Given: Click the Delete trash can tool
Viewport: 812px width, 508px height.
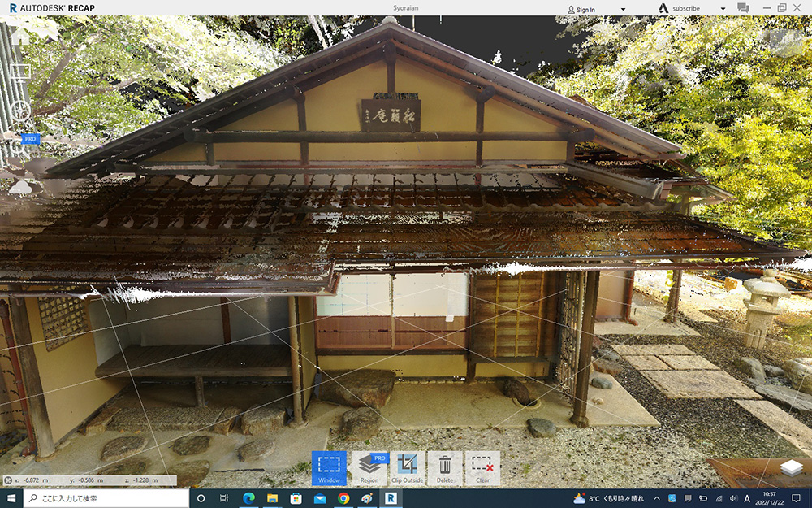Looking at the screenshot, I should click(x=445, y=468).
